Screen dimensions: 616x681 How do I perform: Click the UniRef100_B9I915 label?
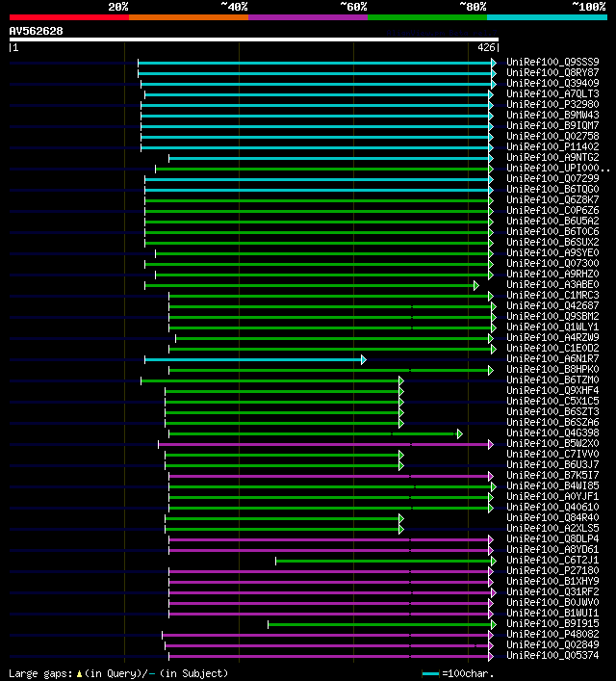552,623
